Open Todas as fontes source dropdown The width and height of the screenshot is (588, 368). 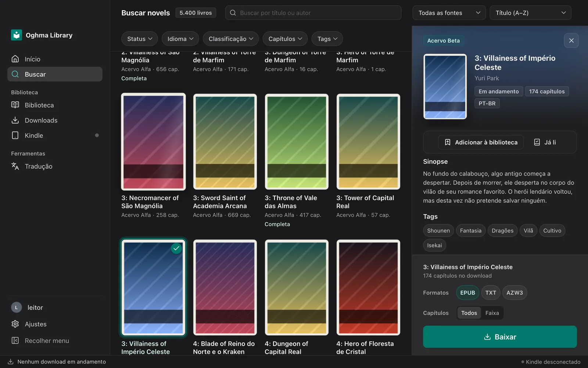pos(449,13)
